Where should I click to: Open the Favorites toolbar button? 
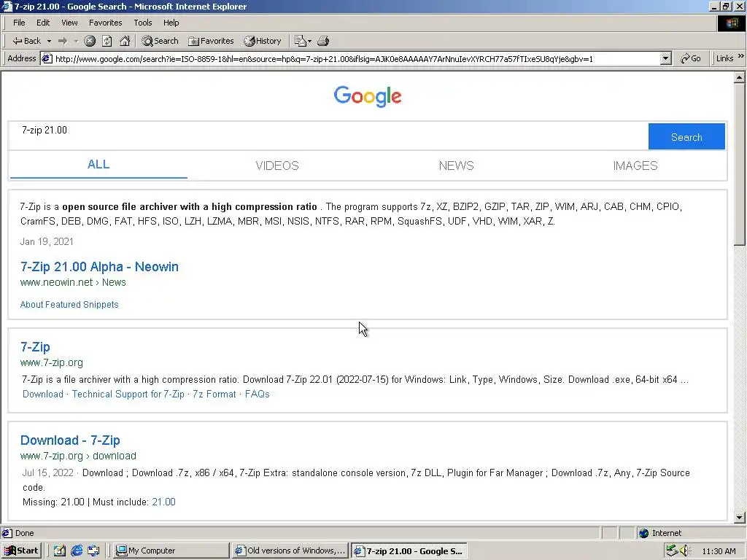[x=211, y=41]
